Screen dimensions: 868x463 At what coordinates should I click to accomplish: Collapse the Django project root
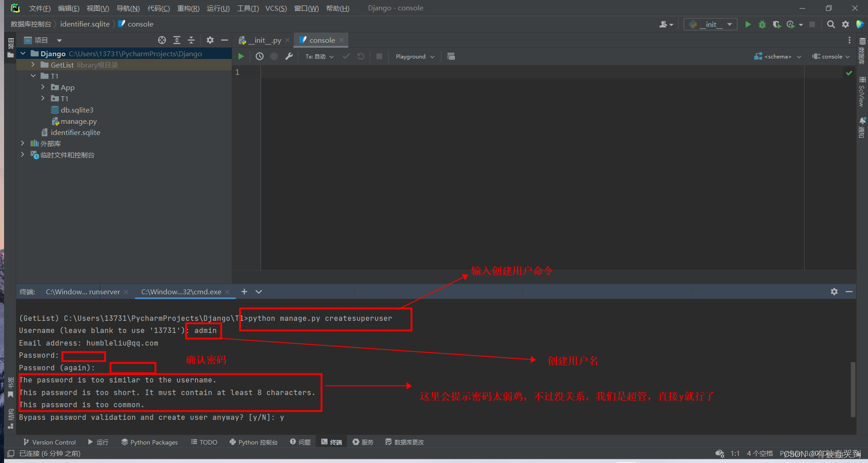click(23, 54)
